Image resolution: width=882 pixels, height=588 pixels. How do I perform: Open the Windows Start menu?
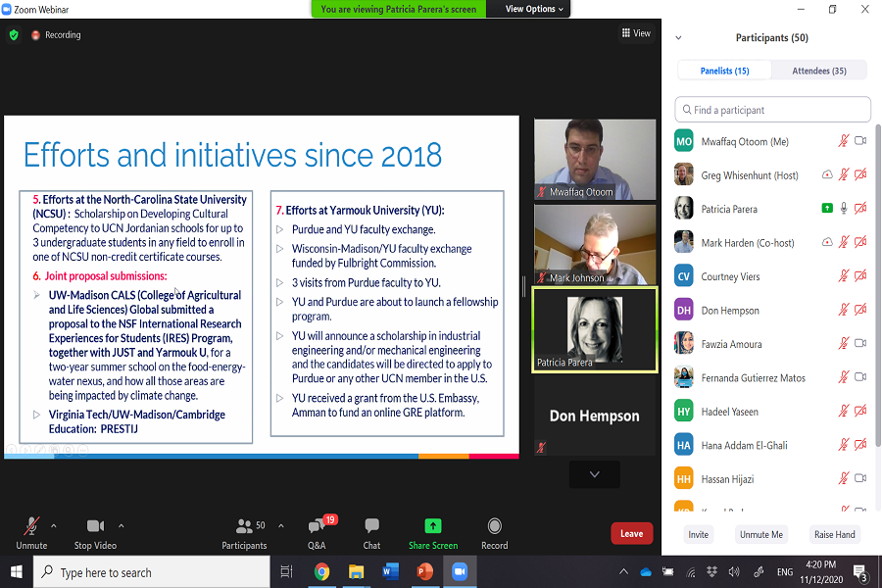17,572
